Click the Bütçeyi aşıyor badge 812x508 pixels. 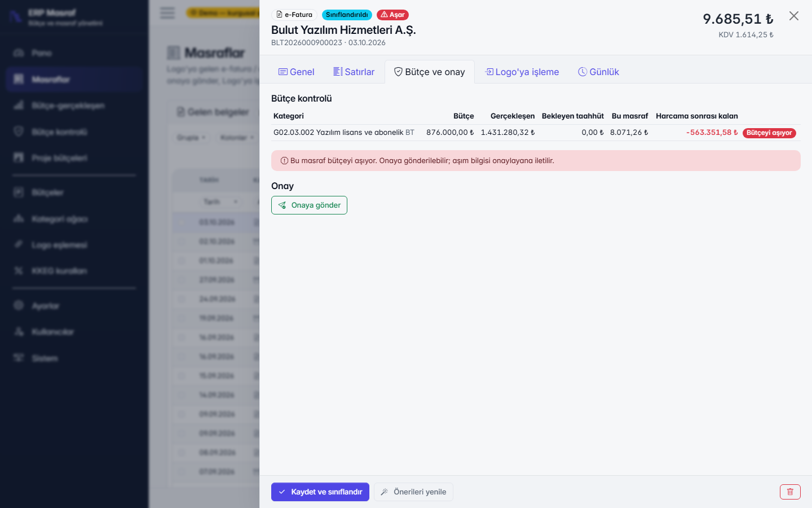point(769,133)
